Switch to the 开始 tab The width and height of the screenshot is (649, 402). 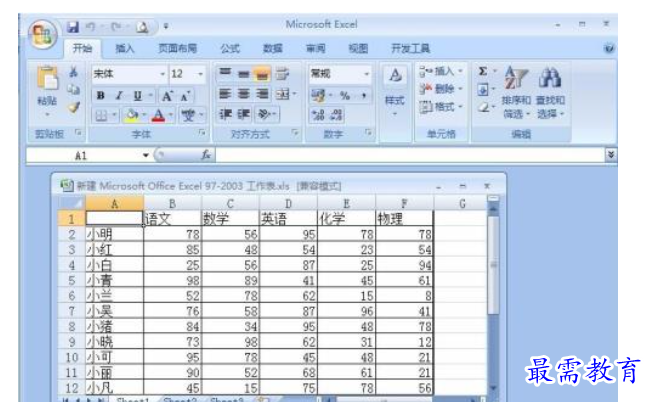point(82,48)
